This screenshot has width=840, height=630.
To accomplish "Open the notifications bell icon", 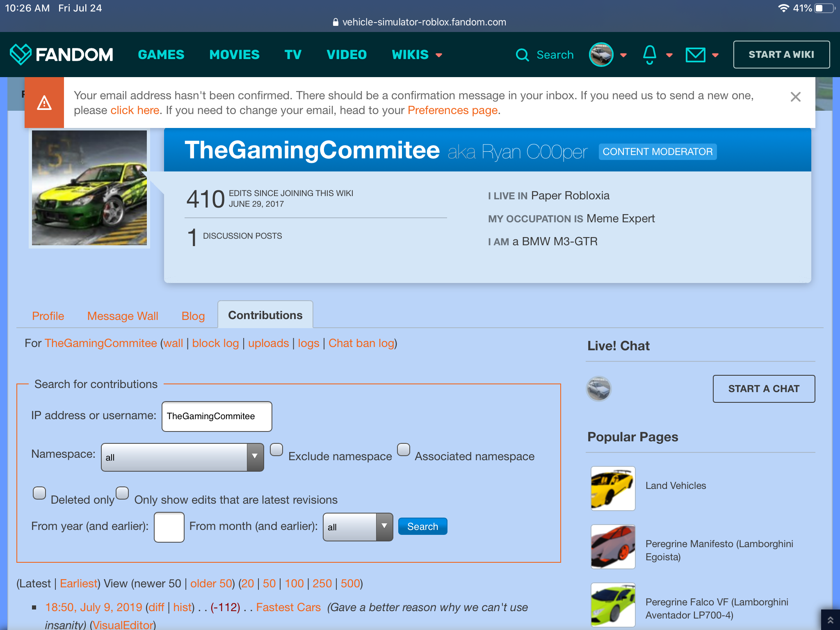I will [650, 55].
